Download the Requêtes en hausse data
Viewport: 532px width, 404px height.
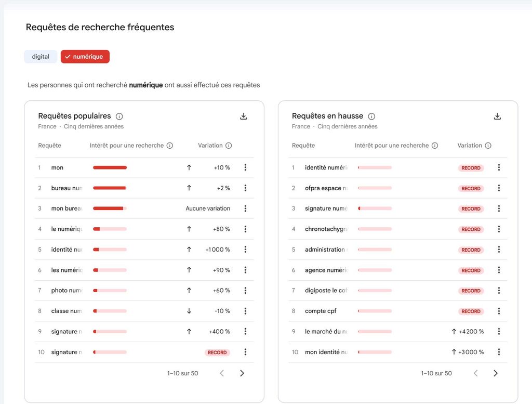[497, 116]
